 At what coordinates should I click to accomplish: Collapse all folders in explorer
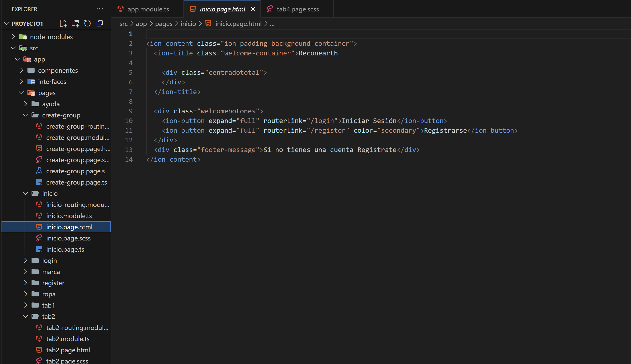tap(100, 23)
